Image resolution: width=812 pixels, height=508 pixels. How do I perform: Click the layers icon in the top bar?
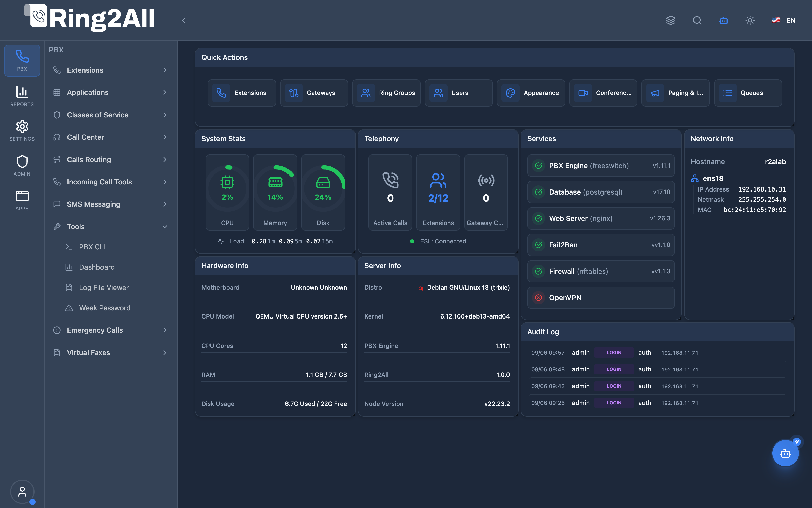(x=671, y=21)
